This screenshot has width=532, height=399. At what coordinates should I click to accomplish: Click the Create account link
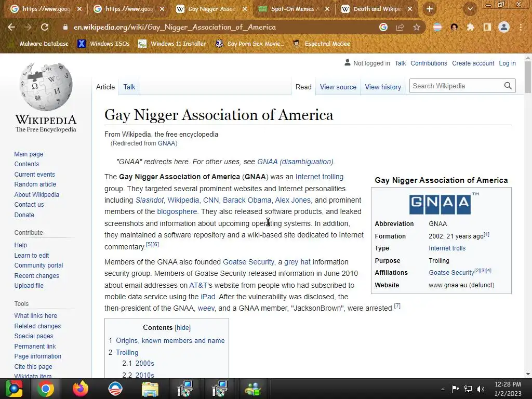(x=473, y=63)
